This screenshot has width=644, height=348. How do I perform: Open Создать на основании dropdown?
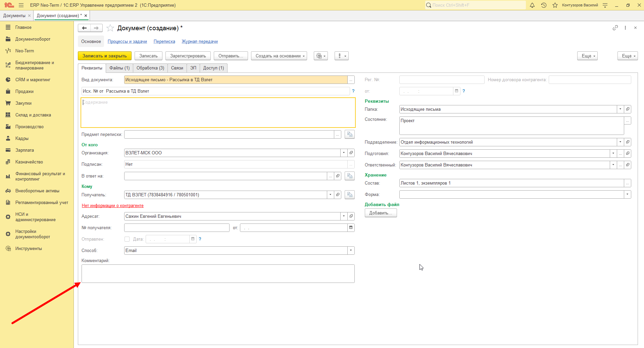tap(279, 56)
